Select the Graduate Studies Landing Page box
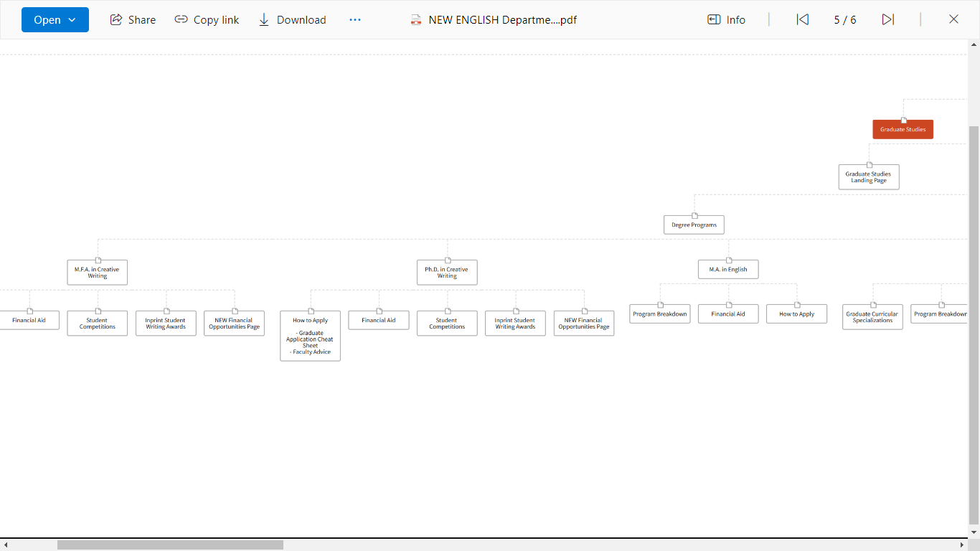980x551 pixels. tap(868, 177)
